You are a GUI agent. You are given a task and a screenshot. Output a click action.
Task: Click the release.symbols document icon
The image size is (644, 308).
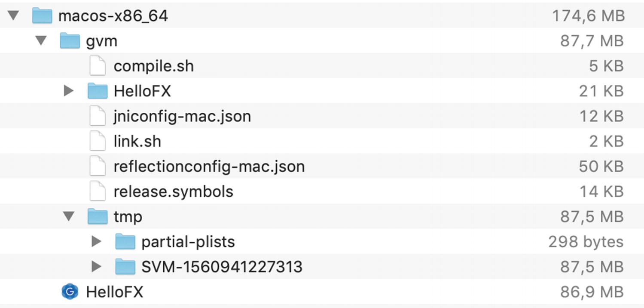(x=97, y=191)
